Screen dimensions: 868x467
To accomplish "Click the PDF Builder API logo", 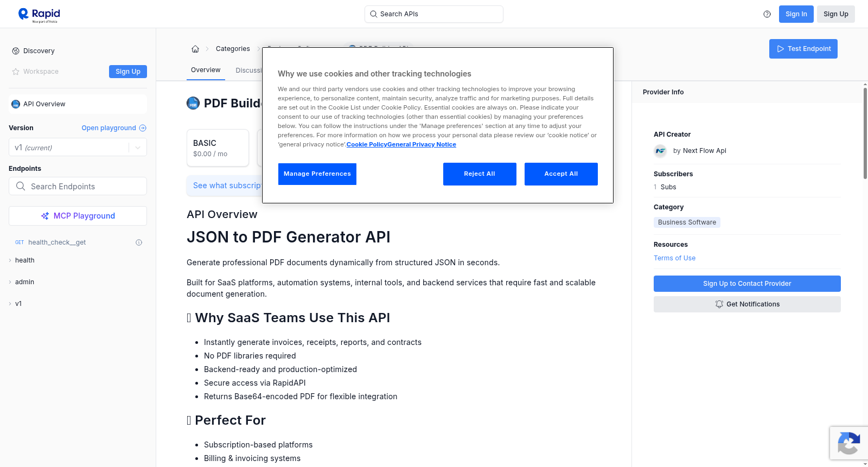I will 193,103.
